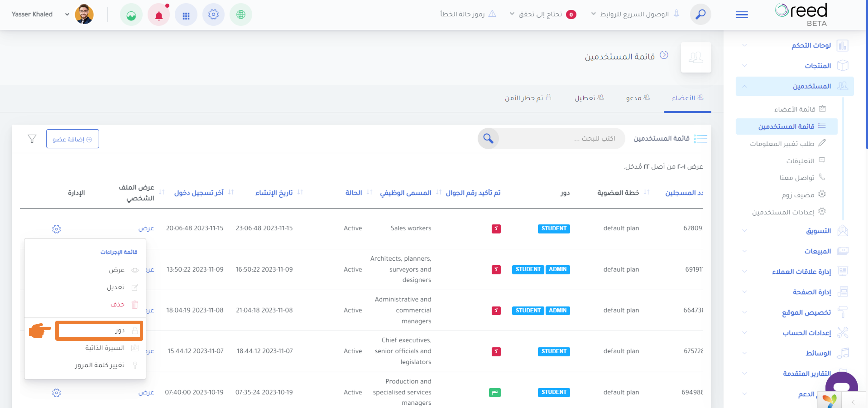Open the red notification bell icon
This screenshot has height=408, width=868.
click(159, 15)
